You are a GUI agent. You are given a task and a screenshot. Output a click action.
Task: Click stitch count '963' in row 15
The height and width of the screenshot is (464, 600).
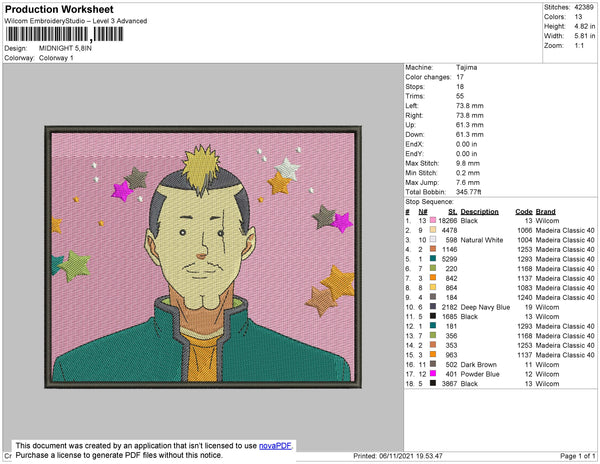pos(452,355)
